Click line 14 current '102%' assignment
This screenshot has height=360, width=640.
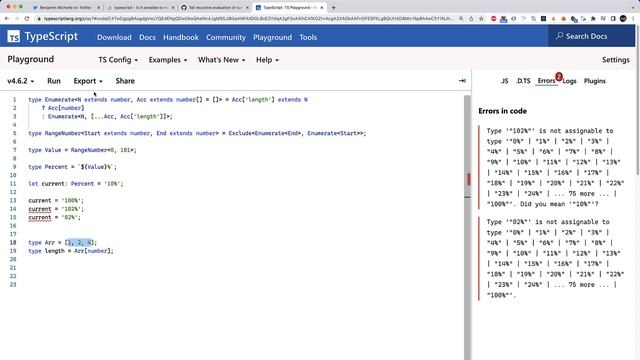tap(56, 209)
